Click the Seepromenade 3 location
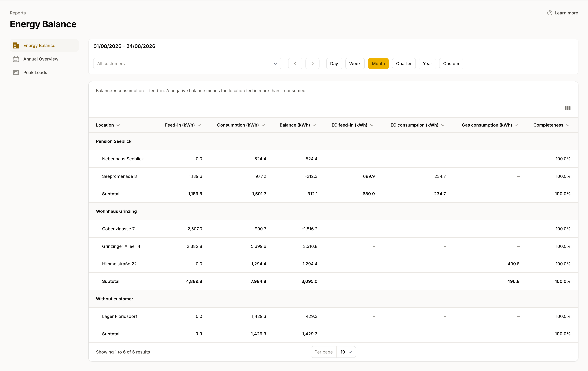The width and height of the screenshot is (588, 371). pyautogui.click(x=119, y=176)
